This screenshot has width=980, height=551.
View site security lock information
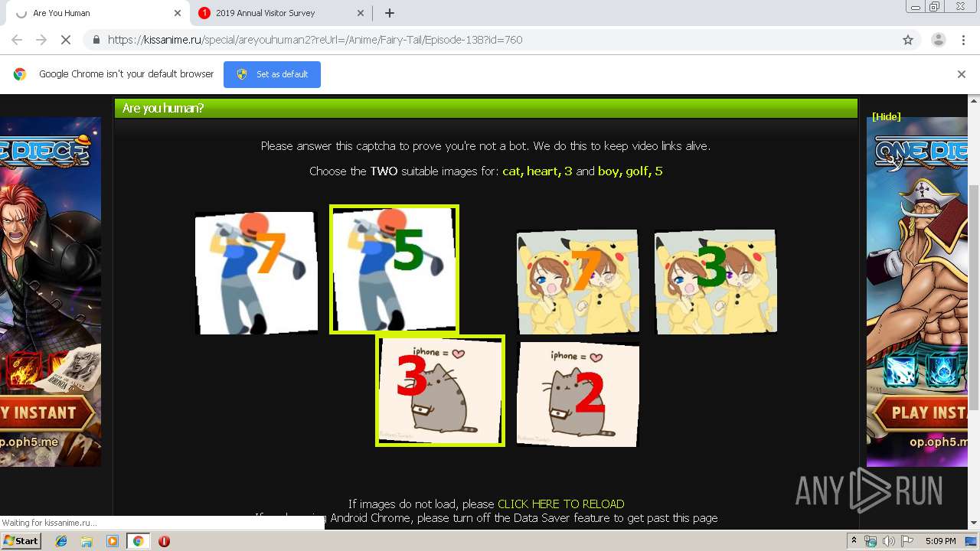point(96,40)
